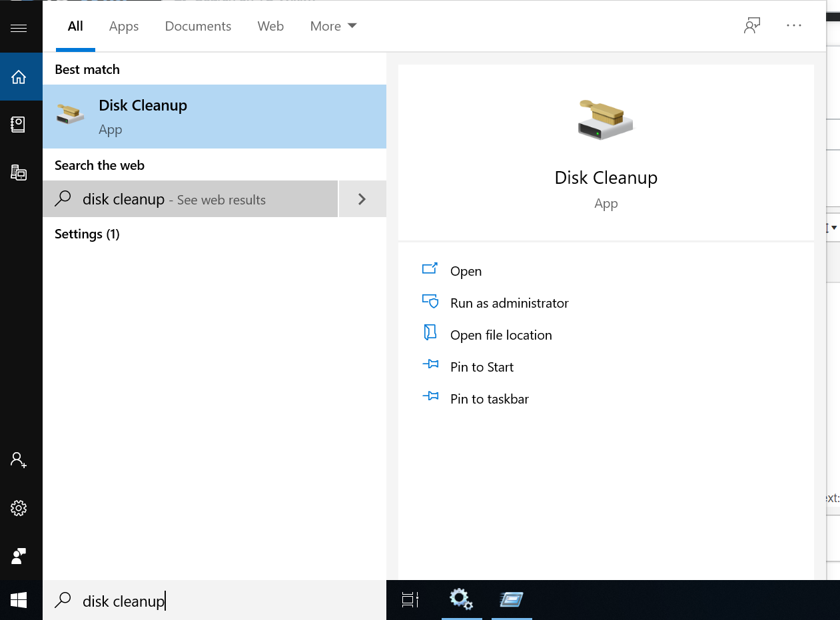Expand the More filter dropdown
This screenshot has height=620, width=840.
point(333,27)
